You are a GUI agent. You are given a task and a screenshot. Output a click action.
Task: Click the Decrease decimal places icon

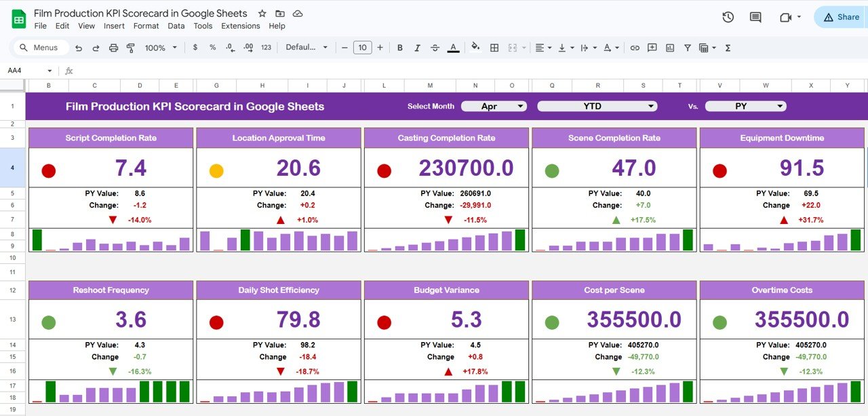229,48
